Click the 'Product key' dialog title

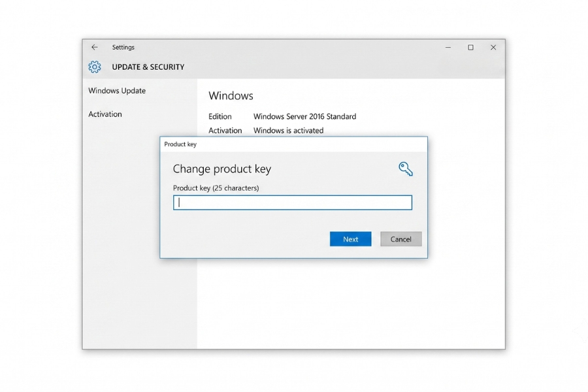point(180,144)
